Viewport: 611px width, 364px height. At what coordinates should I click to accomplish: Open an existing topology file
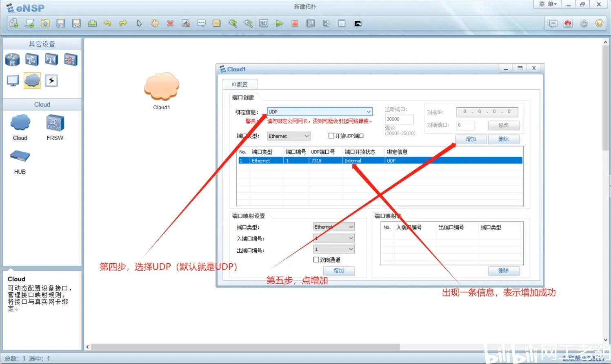45,23
